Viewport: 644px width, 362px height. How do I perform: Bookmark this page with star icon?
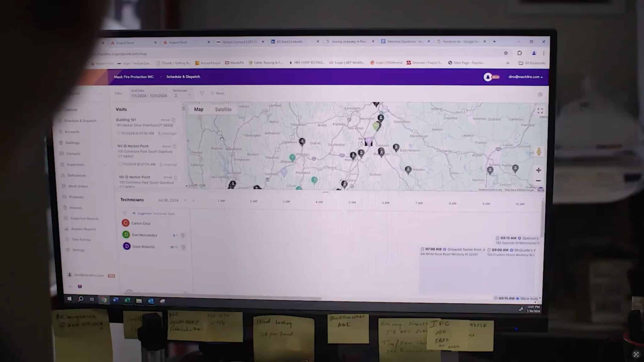click(506, 53)
